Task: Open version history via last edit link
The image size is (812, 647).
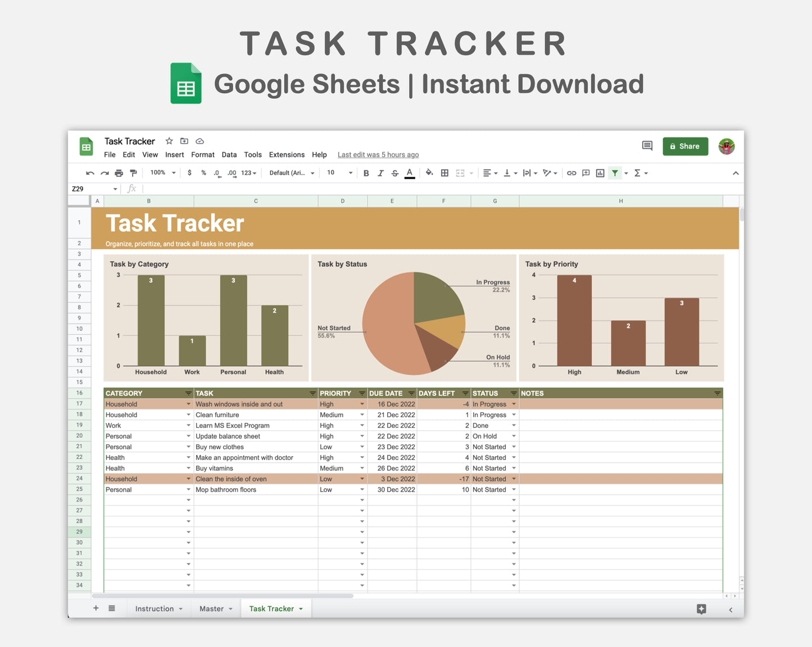Action: click(x=378, y=154)
